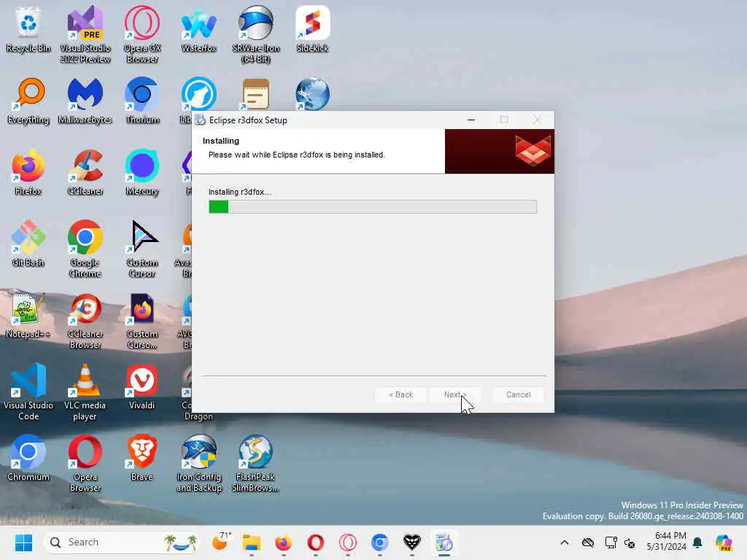Select the Opera Browser desktop icon
747x560 pixels.
click(x=85, y=463)
